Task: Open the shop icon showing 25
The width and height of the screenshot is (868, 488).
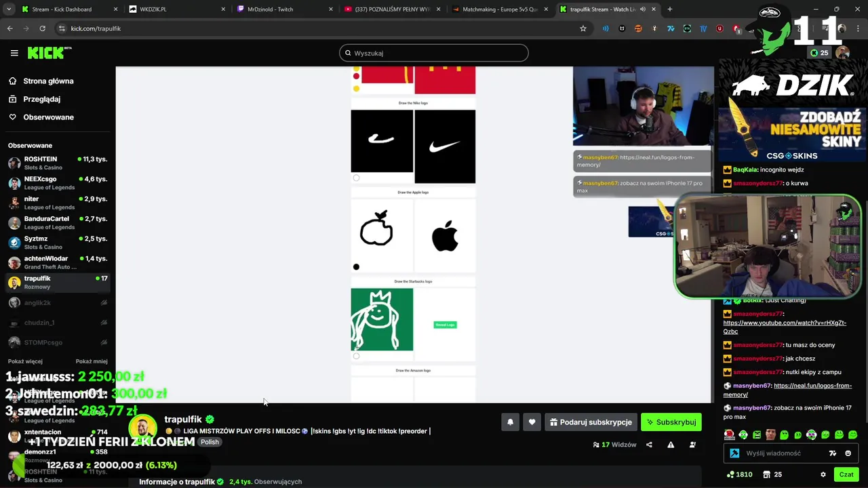Action: click(772, 474)
